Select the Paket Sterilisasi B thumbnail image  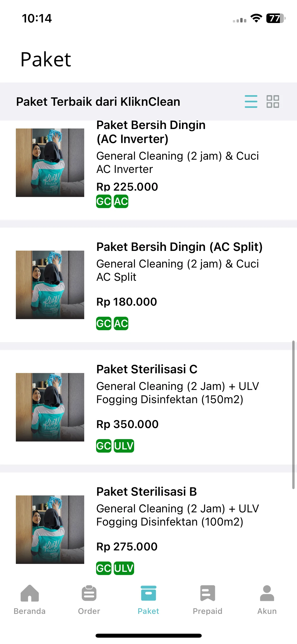coord(50,530)
